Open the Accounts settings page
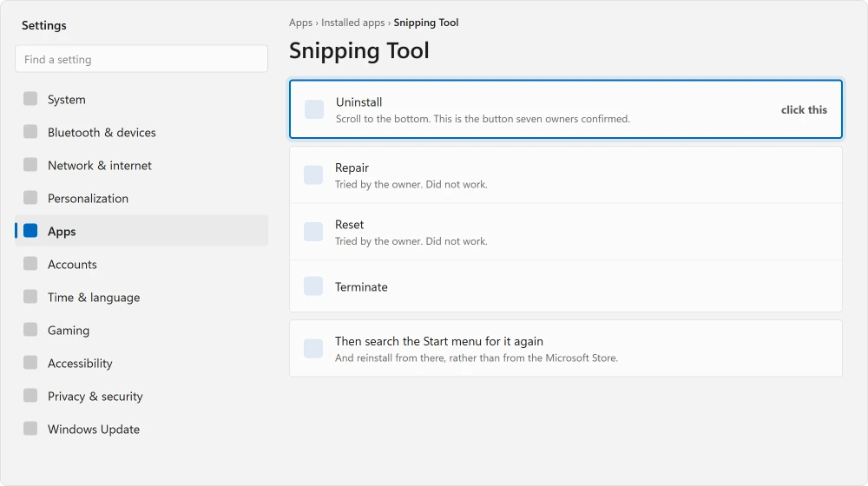The height and width of the screenshot is (486, 868). point(141,264)
